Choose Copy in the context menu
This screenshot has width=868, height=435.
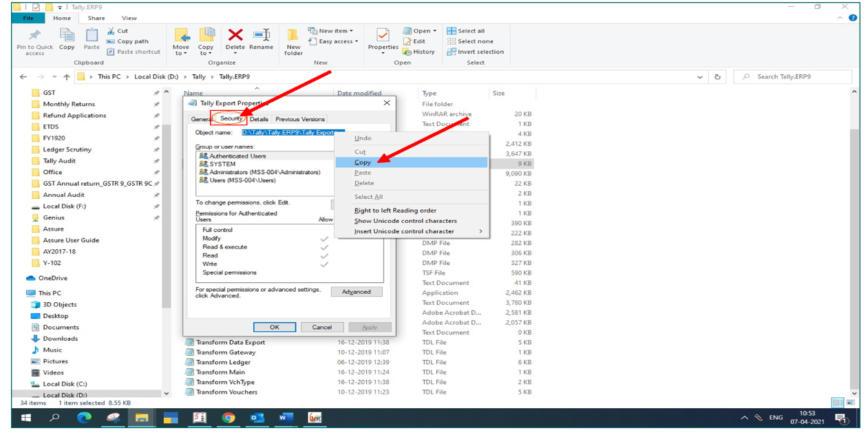pyautogui.click(x=412, y=162)
